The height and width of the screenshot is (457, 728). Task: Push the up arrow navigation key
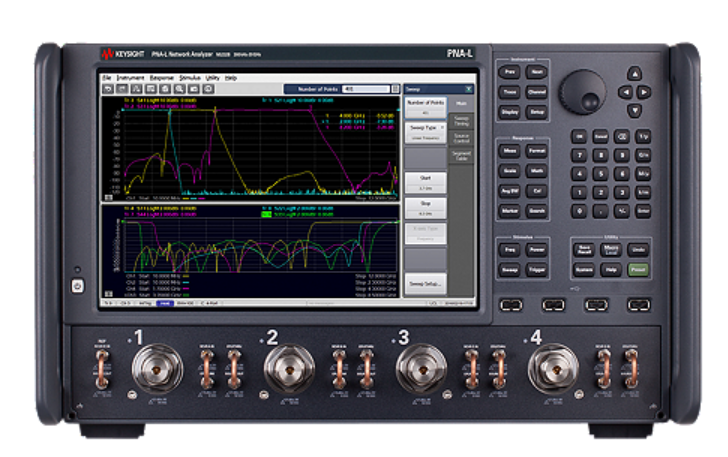(634, 73)
